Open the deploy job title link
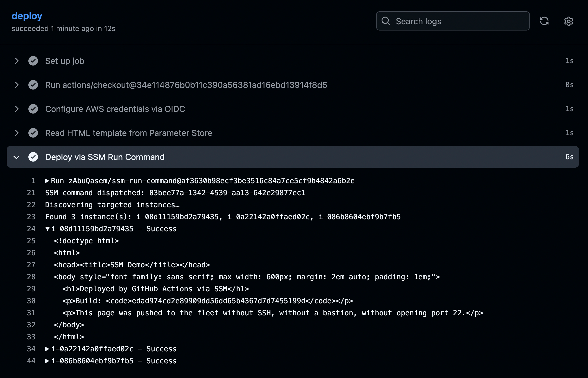 [x=27, y=16]
